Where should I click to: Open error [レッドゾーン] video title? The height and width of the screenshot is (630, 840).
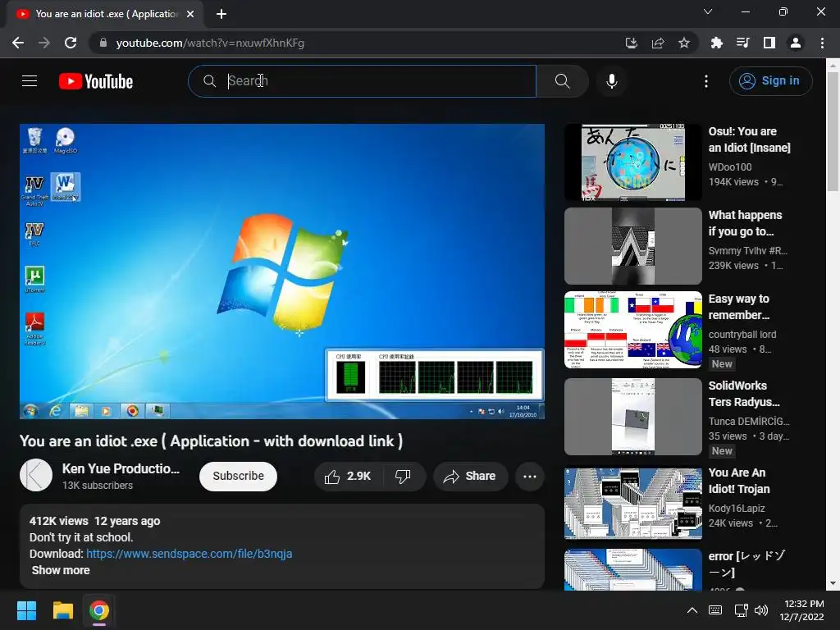pyautogui.click(x=746, y=564)
